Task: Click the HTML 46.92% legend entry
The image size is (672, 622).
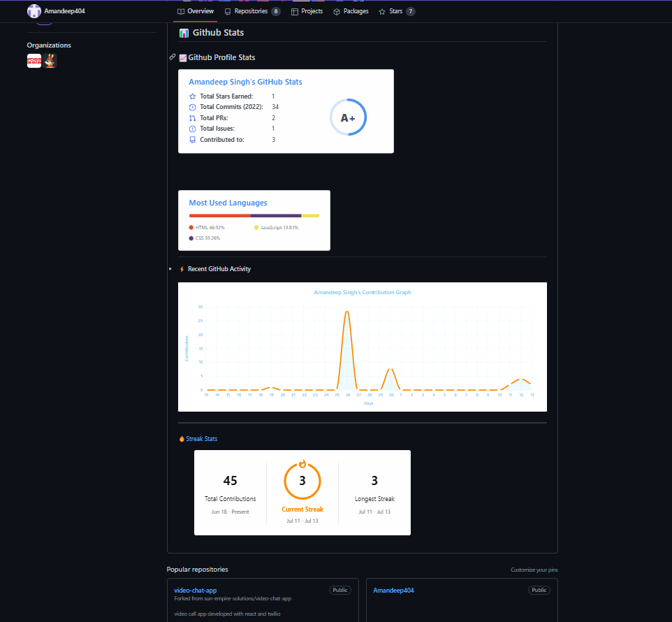Action: click(x=207, y=228)
